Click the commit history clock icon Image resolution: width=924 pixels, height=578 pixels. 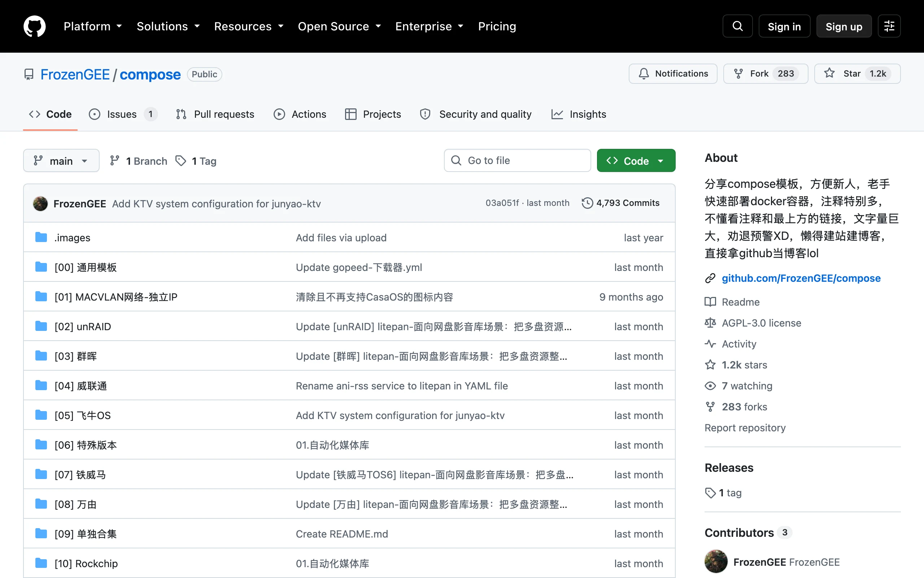click(x=587, y=203)
